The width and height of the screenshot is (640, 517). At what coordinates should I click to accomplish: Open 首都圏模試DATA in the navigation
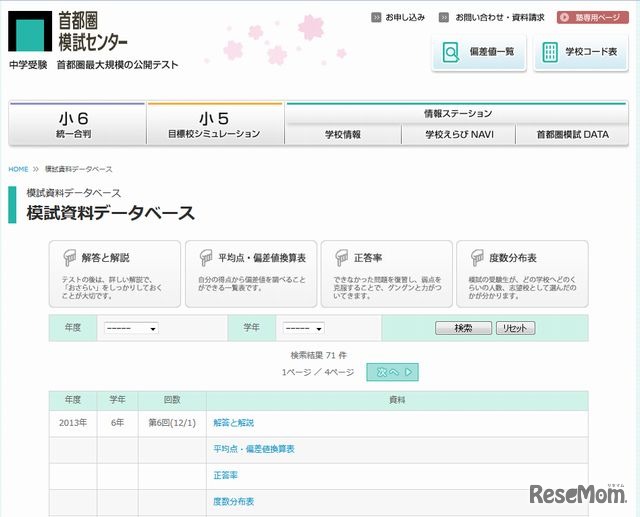click(572, 134)
